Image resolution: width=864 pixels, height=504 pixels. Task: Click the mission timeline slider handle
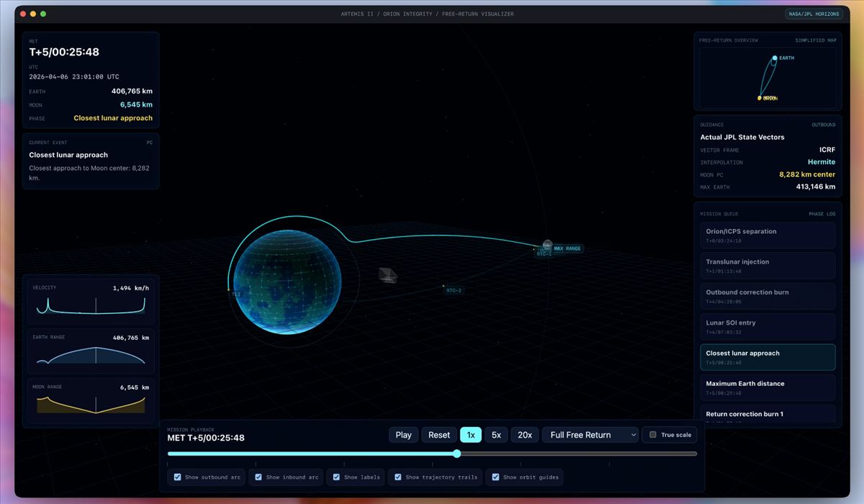point(456,454)
